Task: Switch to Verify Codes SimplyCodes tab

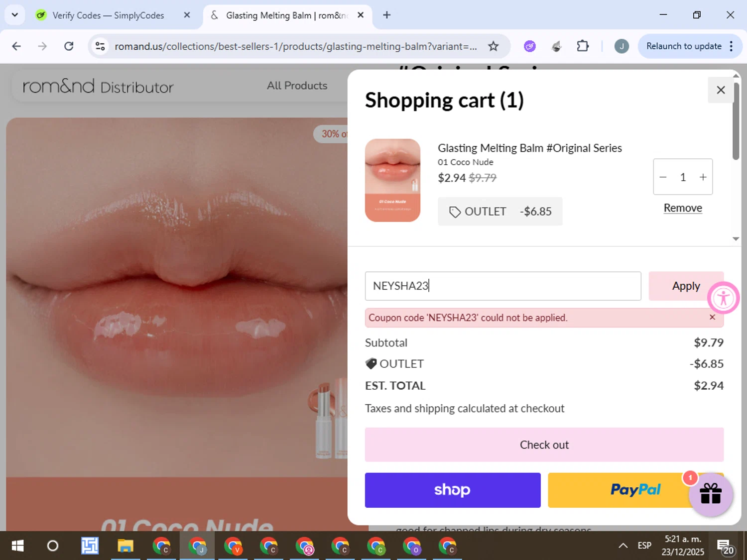Action: coord(108,15)
